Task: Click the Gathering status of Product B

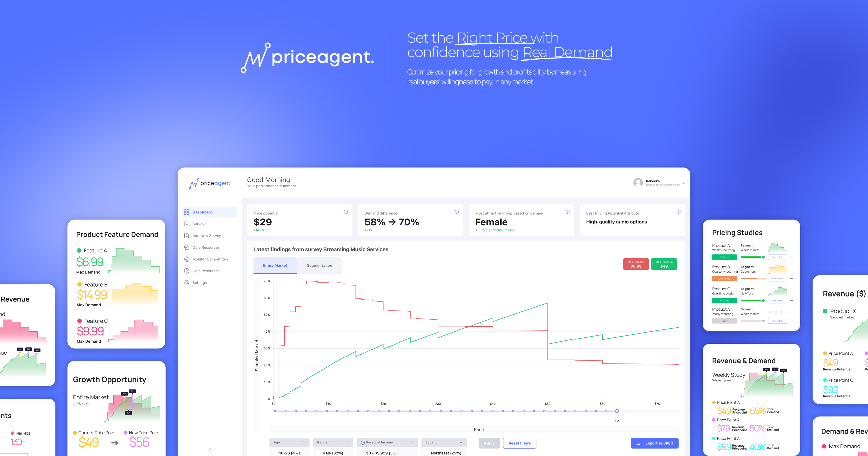Action: [x=724, y=279]
